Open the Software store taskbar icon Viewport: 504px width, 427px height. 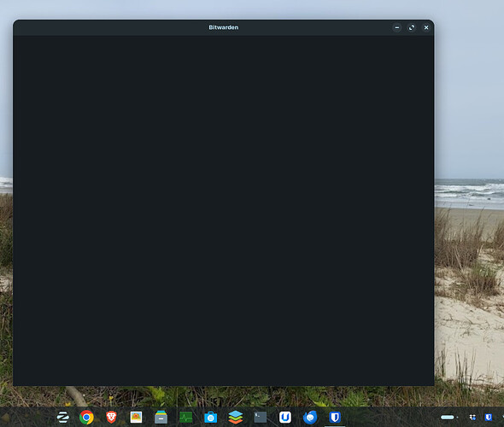[210, 418]
